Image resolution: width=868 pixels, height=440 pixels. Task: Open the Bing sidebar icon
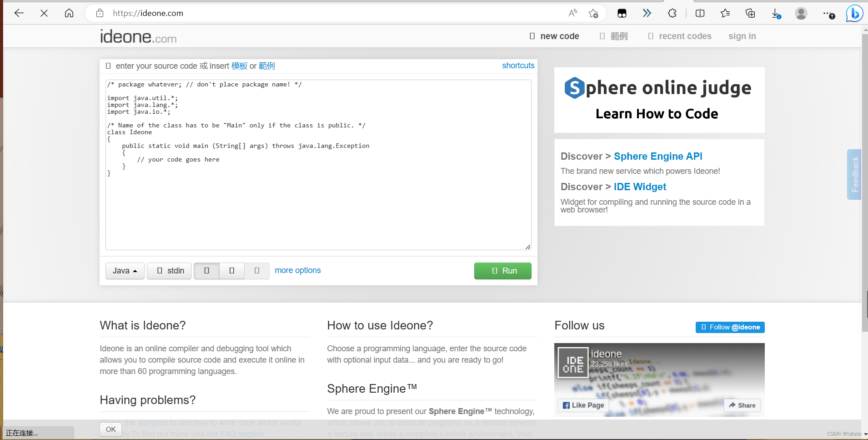pos(854,13)
